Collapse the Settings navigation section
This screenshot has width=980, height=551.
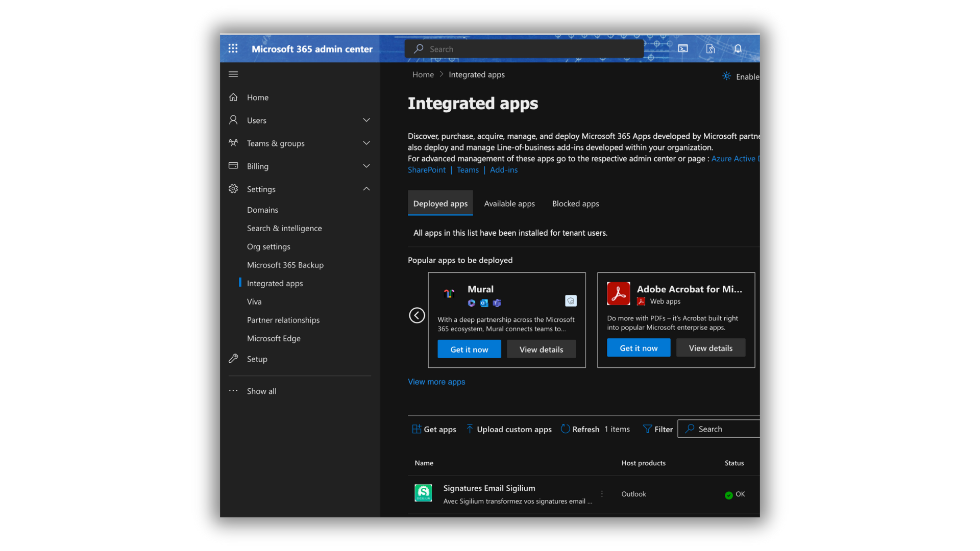366,189
